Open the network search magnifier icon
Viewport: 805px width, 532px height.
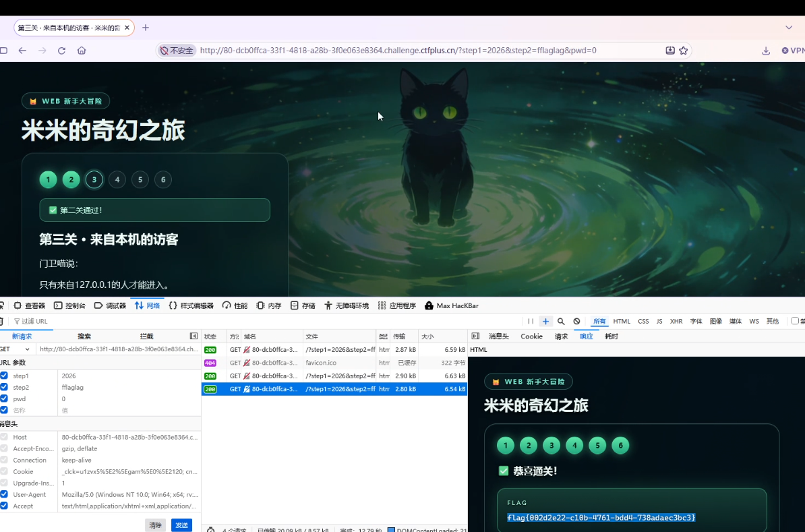(x=561, y=322)
